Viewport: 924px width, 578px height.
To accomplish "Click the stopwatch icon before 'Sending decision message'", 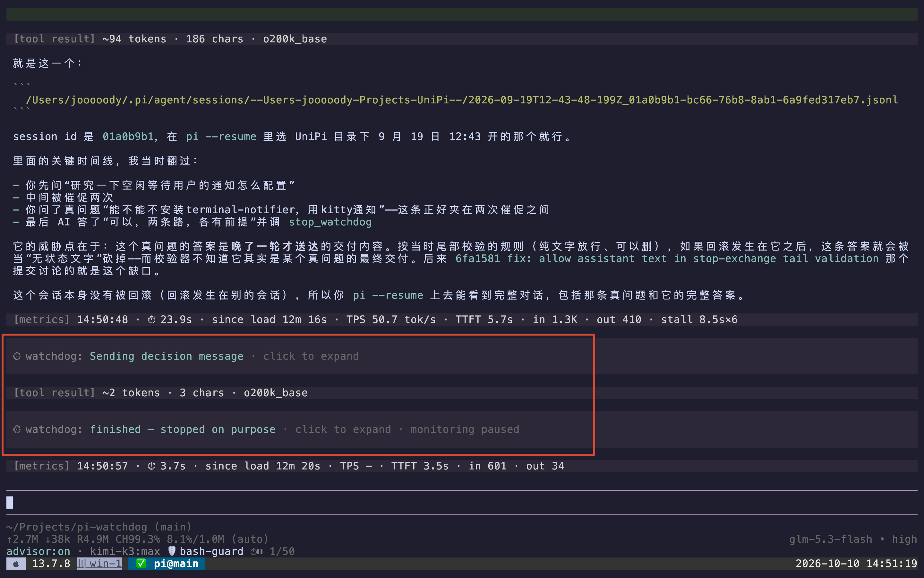I will [17, 356].
